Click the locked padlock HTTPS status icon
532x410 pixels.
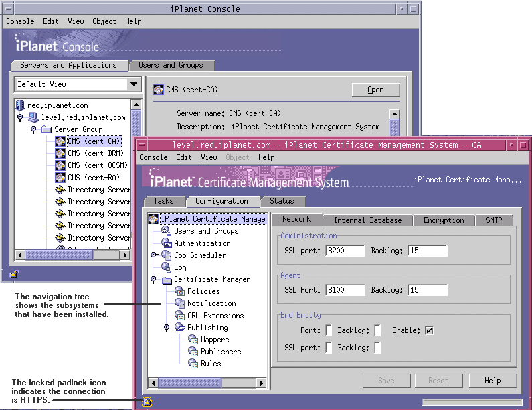click(147, 402)
